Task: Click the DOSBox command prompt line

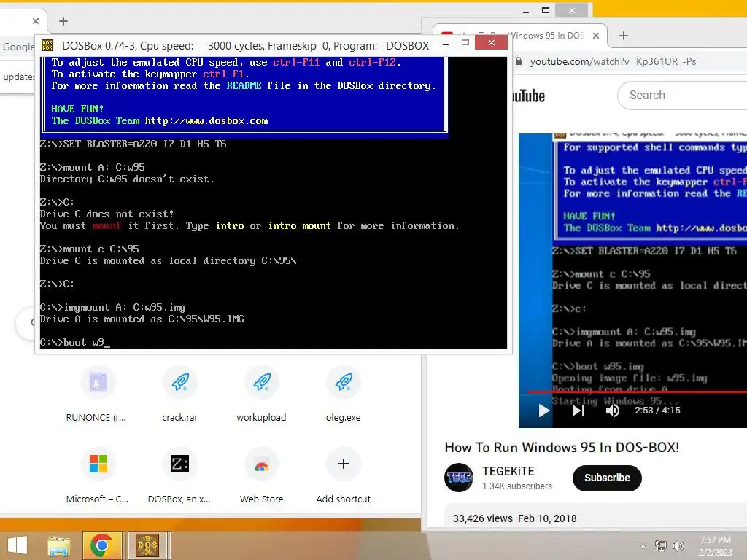Action: tap(75, 343)
